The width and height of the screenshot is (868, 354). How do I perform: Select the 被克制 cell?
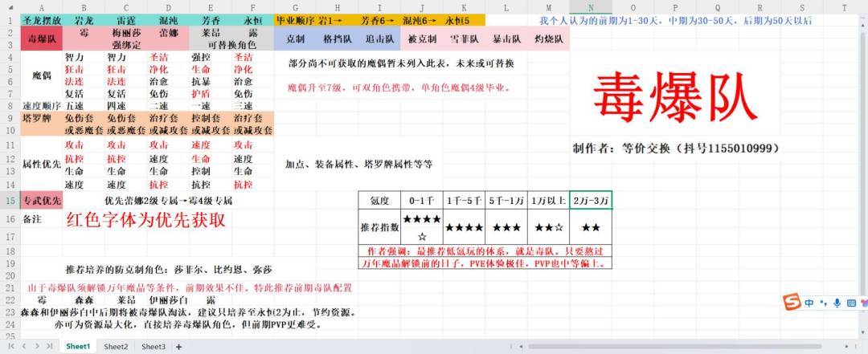(422, 39)
